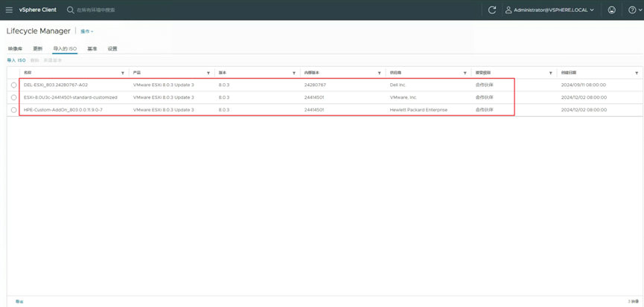644x307 pixels.
Task: Sort by the 名称 column header
Action: coord(28,73)
